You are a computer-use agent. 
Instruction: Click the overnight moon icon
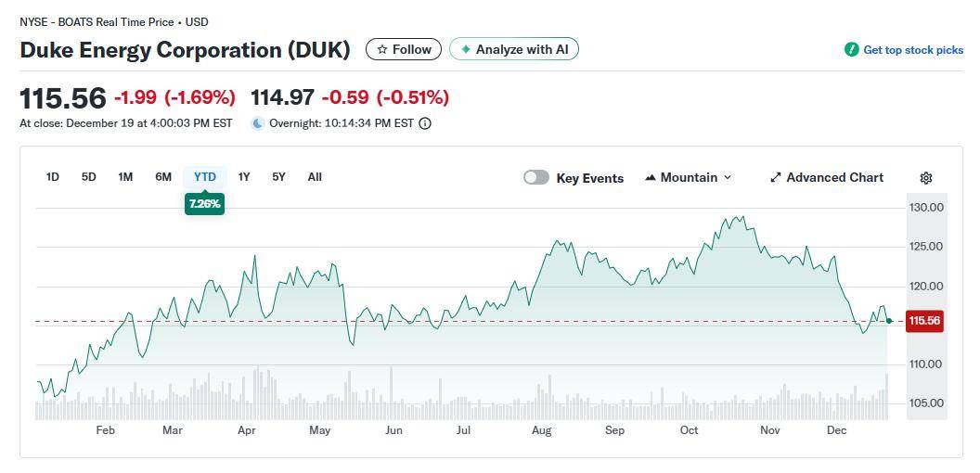pyautogui.click(x=258, y=123)
